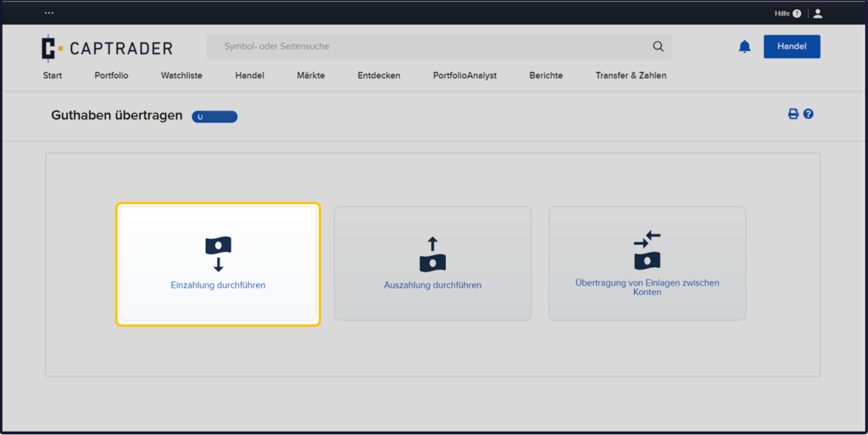Click the search magnifier icon
The width and height of the screenshot is (868, 435).
tap(658, 47)
